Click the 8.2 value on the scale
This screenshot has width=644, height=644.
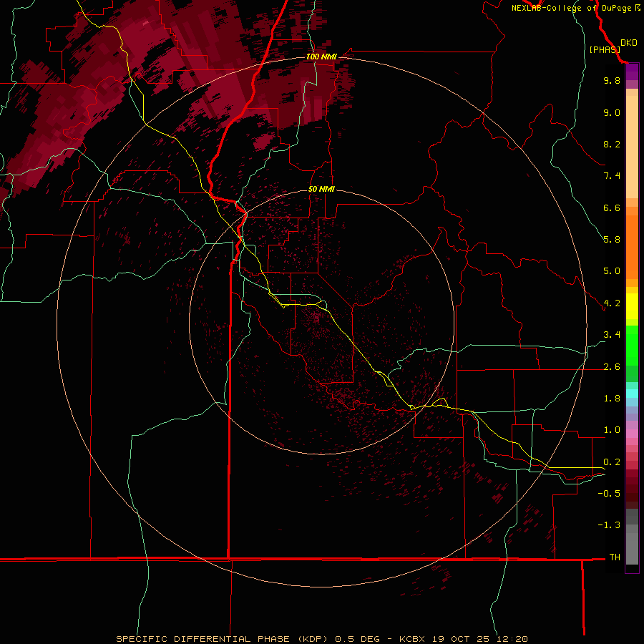pyautogui.click(x=612, y=144)
